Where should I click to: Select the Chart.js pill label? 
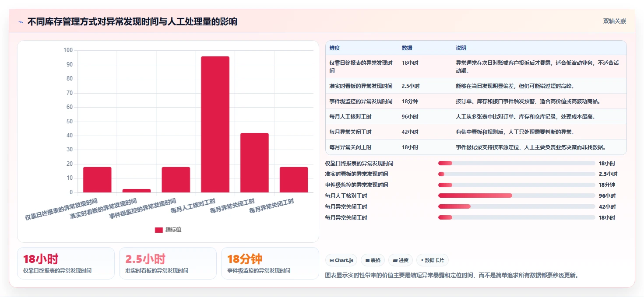344,261
